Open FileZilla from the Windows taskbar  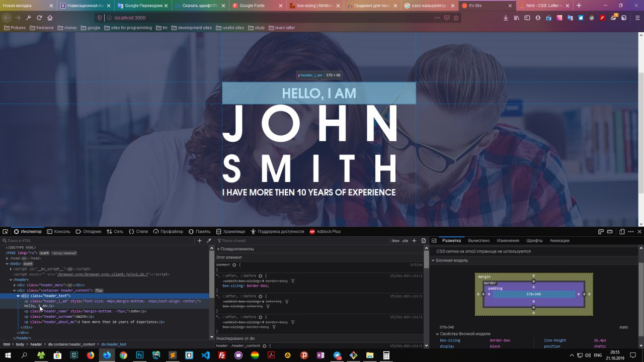[x=222, y=355]
